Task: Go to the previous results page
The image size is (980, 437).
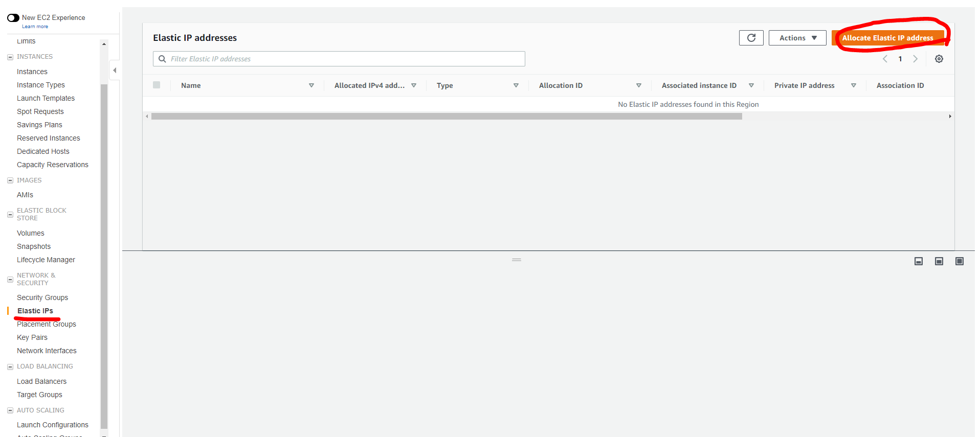Action: (x=885, y=59)
